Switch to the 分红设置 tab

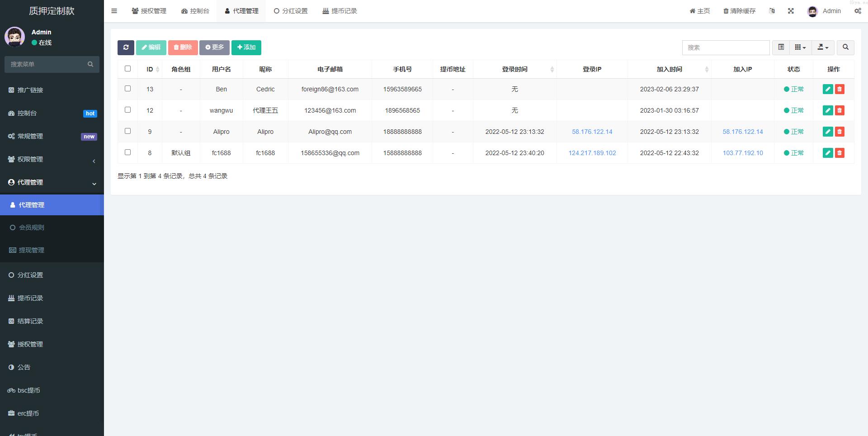(291, 11)
